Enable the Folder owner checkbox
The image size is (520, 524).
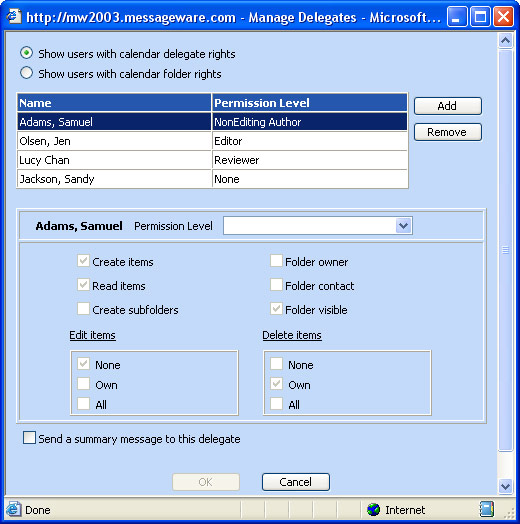(276, 261)
